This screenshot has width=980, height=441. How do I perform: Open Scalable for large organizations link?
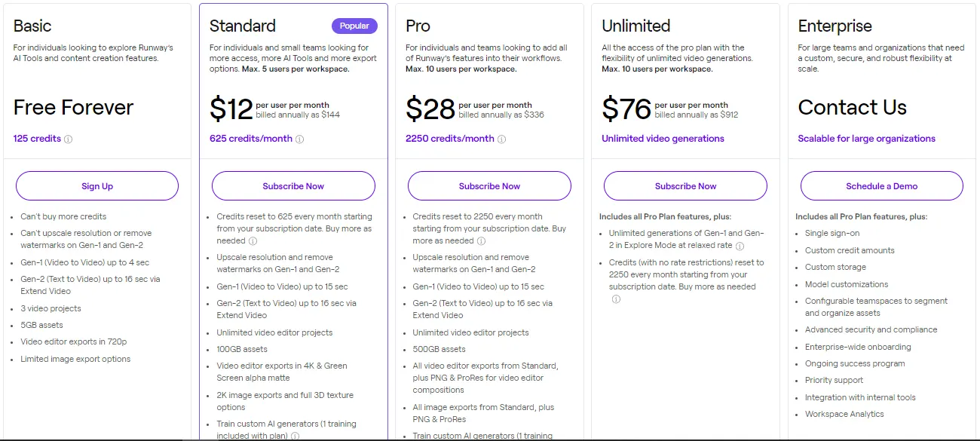coord(867,139)
